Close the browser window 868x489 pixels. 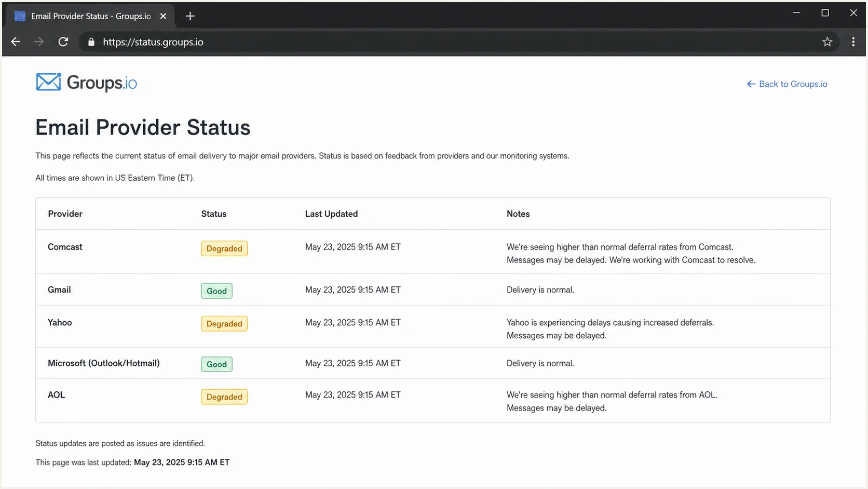pyautogui.click(x=853, y=13)
